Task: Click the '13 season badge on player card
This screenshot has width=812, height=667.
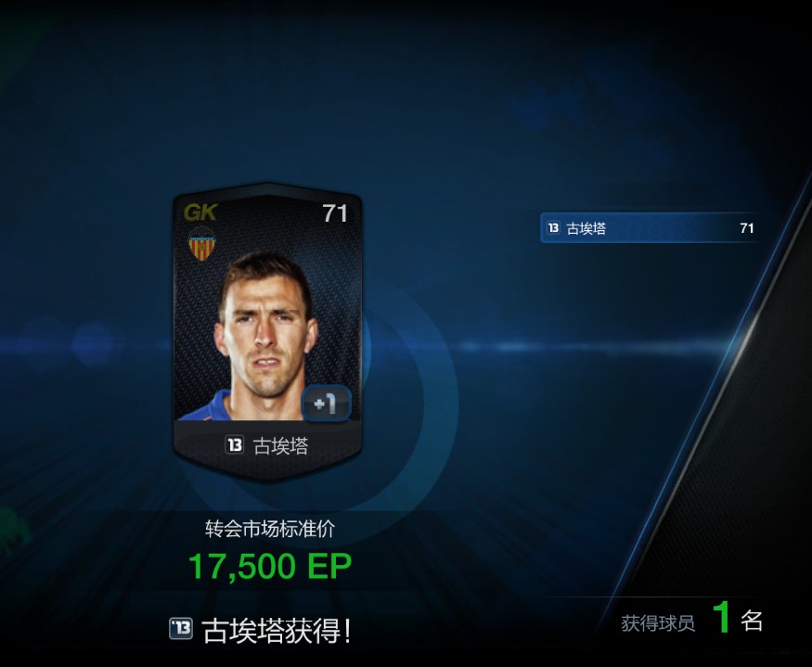Action: click(235, 445)
